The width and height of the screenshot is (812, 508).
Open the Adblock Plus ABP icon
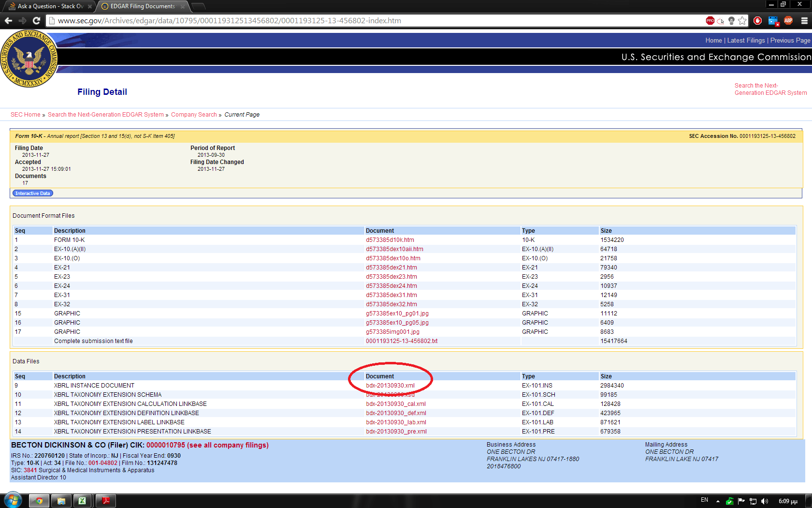coord(788,21)
